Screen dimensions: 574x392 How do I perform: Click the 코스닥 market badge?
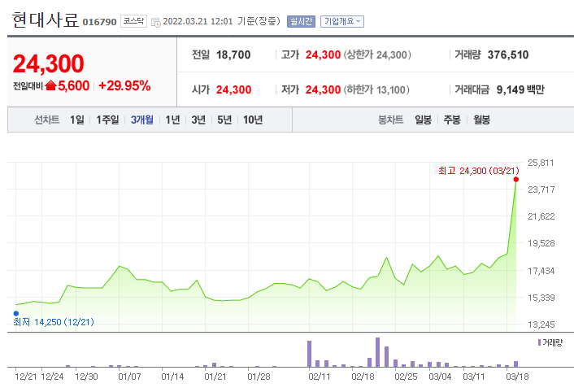coord(133,21)
